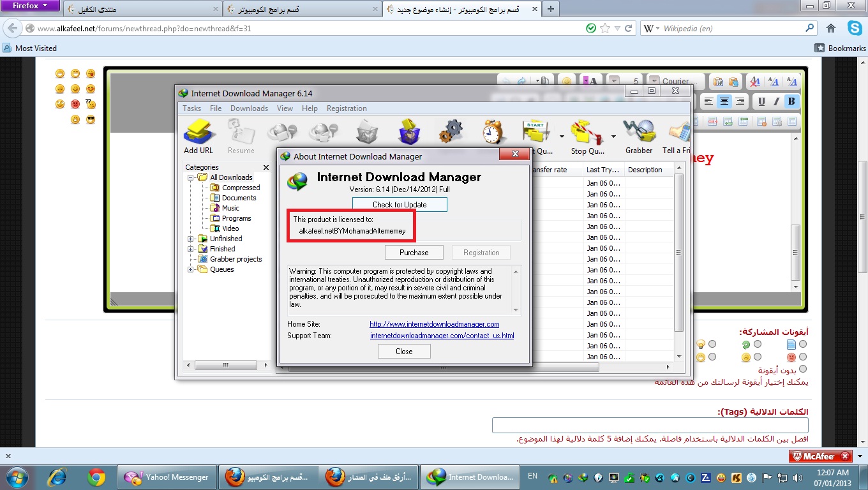Viewport: 868px width, 490px height.
Task: Select the lightbulb post icon radio button
Action: coord(712,344)
